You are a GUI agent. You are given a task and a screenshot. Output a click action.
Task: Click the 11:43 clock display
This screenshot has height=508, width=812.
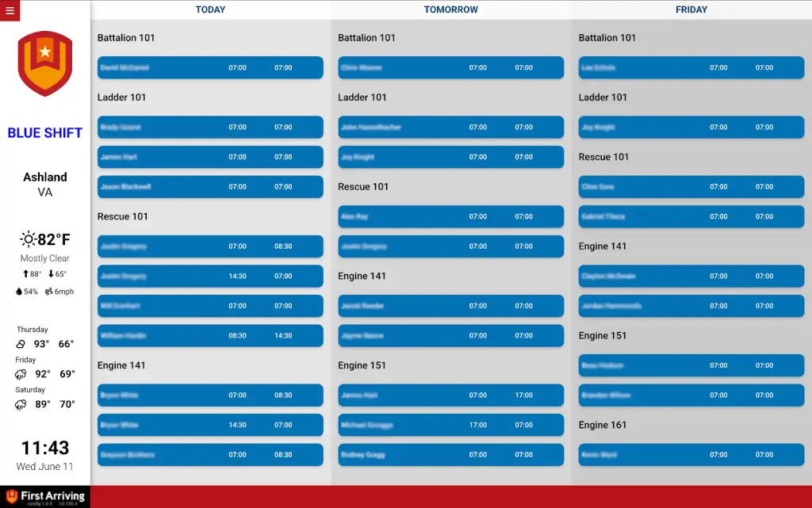tap(45, 448)
